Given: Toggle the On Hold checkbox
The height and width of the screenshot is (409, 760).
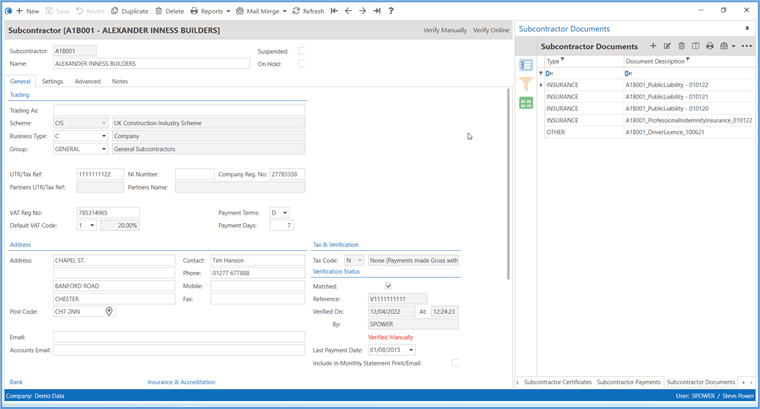Looking at the screenshot, I should 302,63.
